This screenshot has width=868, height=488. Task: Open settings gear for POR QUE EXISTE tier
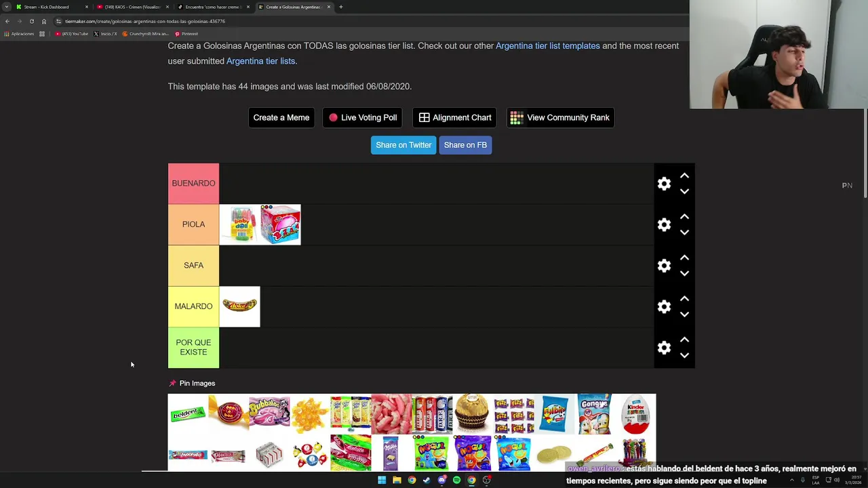(x=664, y=348)
